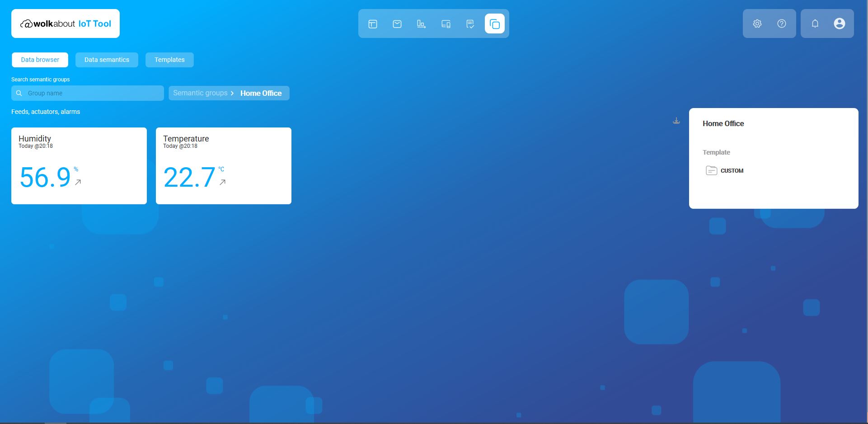The height and width of the screenshot is (424, 868).
Task: Open the Devices panel from the top bar
Action: point(446,24)
